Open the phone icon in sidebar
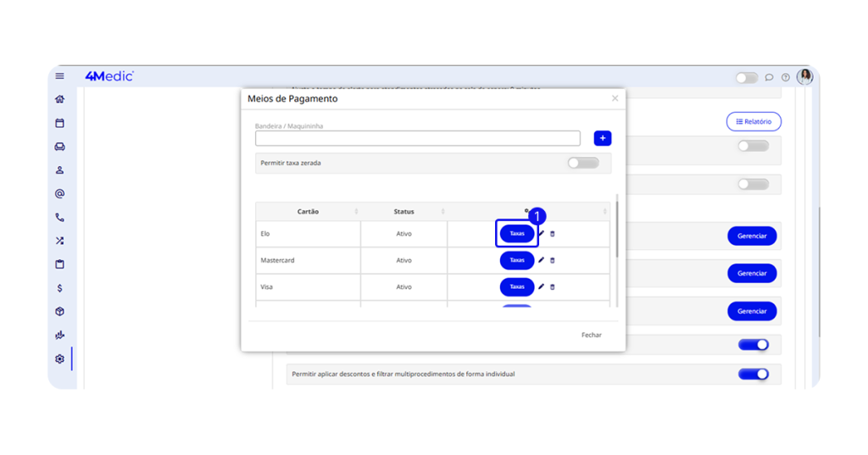The height and width of the screenshot is (455, 868). (x=59, y=217)
